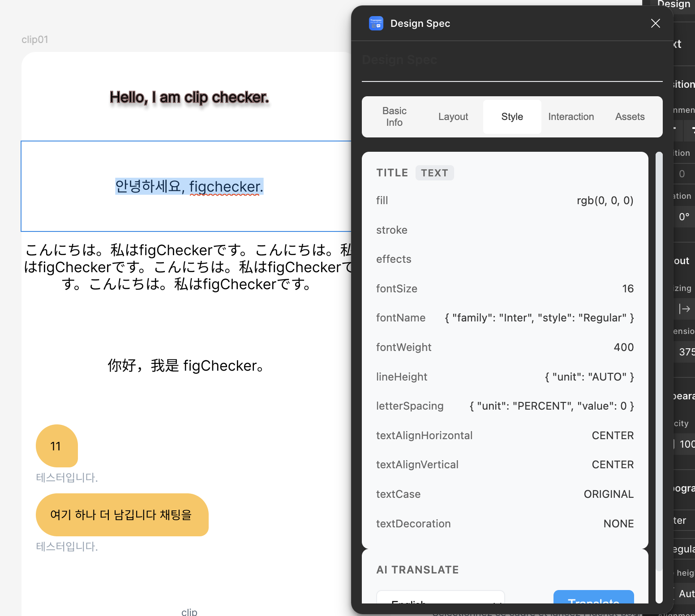Click the fontName family Inter value

click(x=539, y=318)
